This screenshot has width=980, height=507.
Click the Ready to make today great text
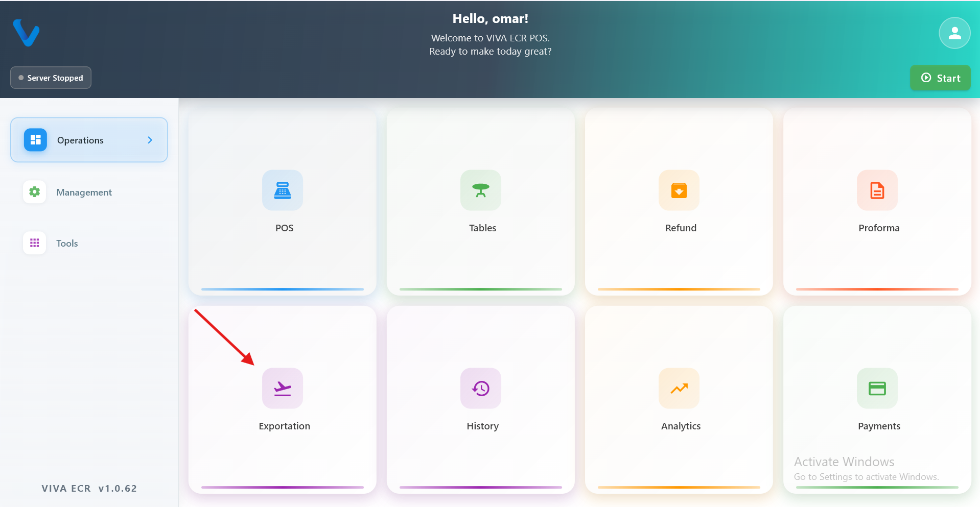[x=491, y=52]
